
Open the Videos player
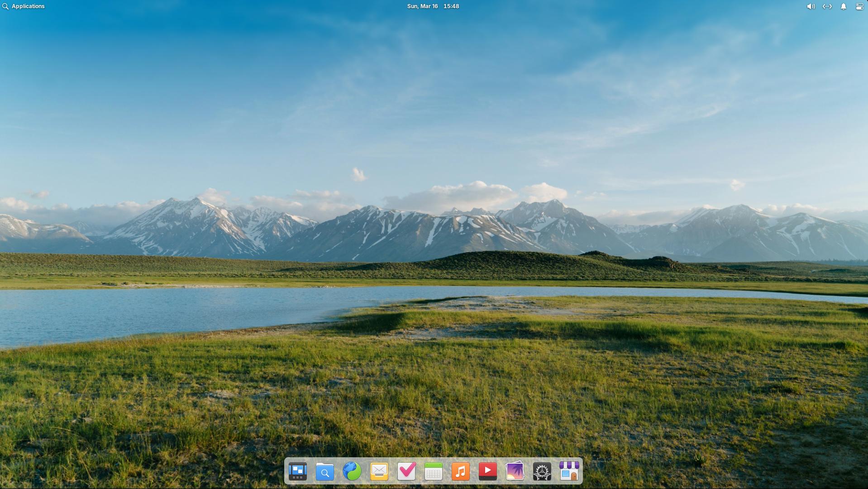pos(488,471)
